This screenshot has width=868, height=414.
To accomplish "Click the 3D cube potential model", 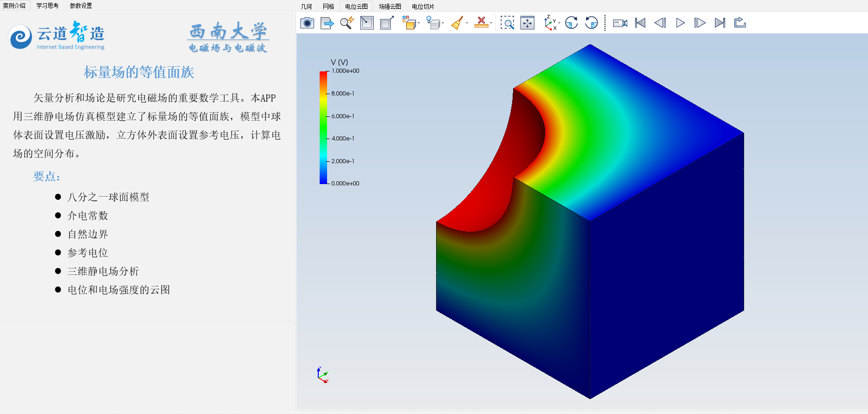I will pos(590,222).
